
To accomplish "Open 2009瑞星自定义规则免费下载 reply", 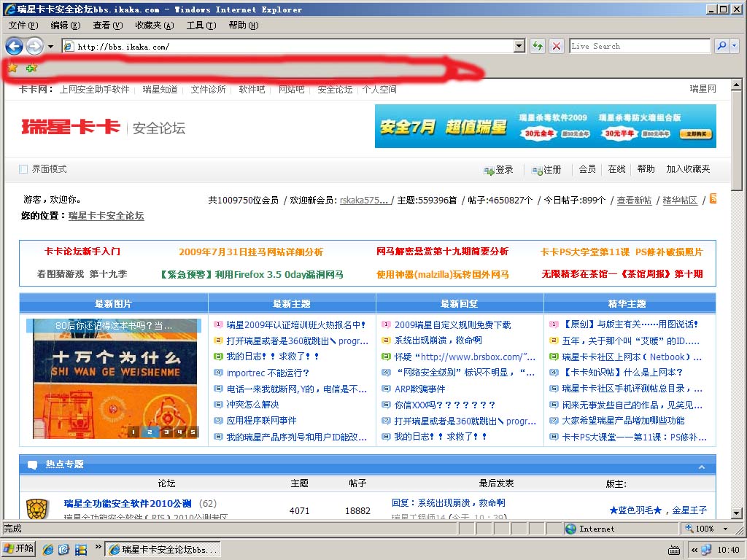I will point(452,324).
